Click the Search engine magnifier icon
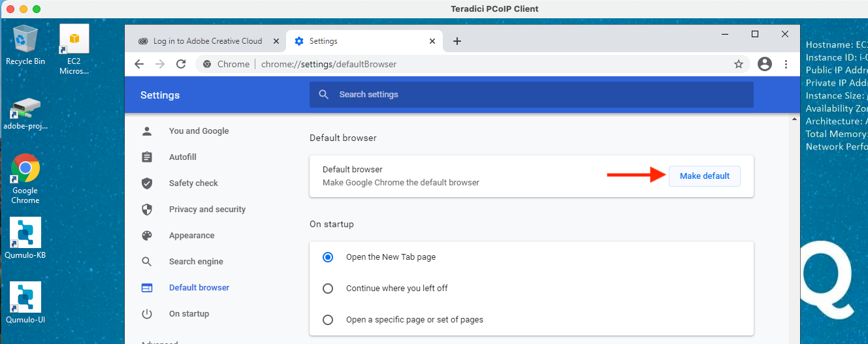 tap(147, 262)
